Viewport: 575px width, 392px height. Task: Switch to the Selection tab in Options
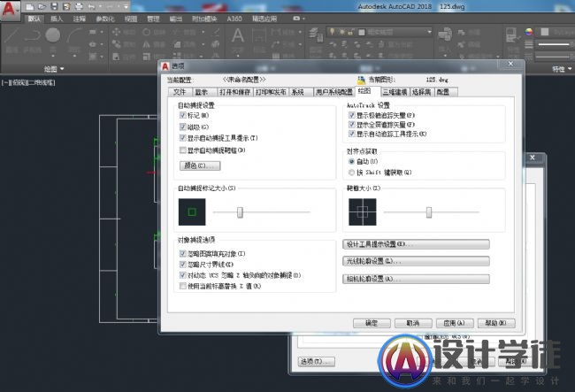click(x=421, y=92)
